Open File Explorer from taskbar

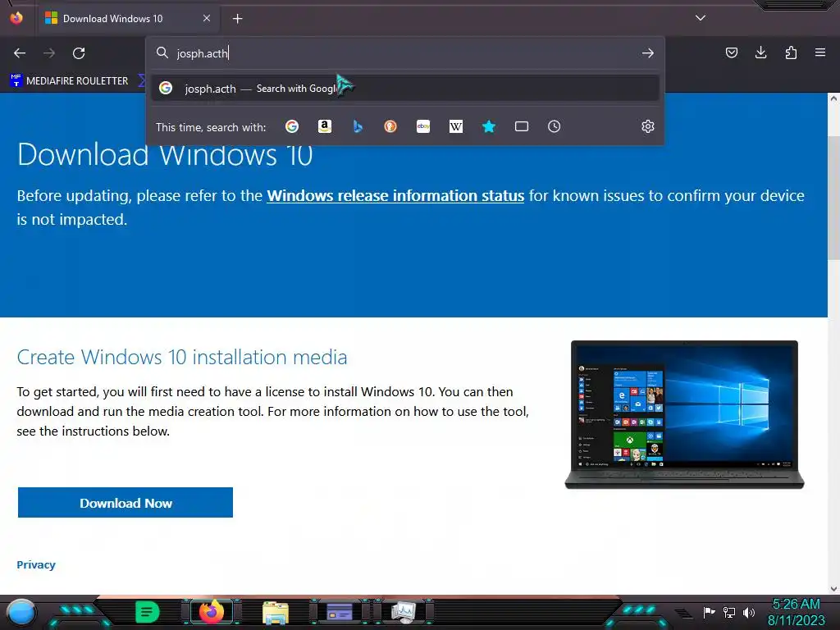pos(276,613)
